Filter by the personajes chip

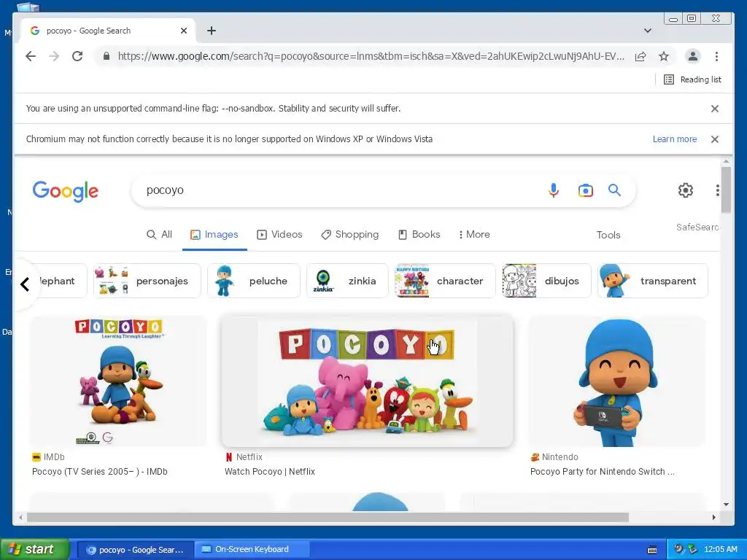[147, 281]
